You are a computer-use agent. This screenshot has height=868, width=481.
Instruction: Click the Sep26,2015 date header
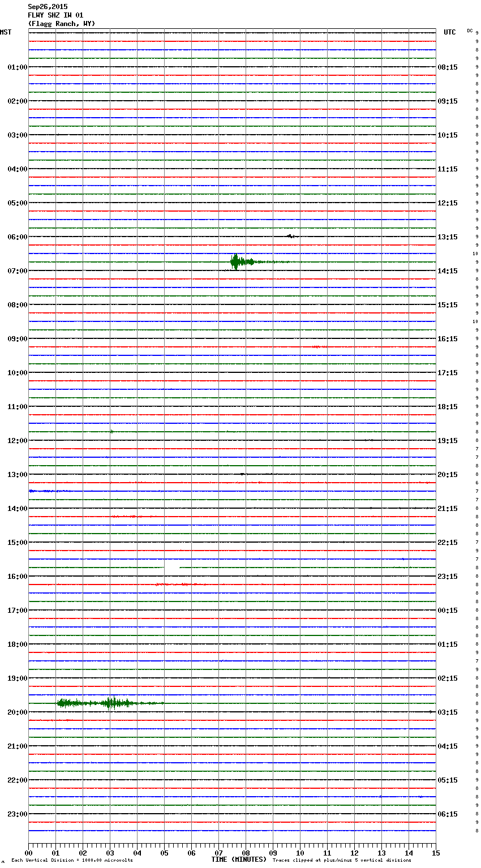pos(48,7)
